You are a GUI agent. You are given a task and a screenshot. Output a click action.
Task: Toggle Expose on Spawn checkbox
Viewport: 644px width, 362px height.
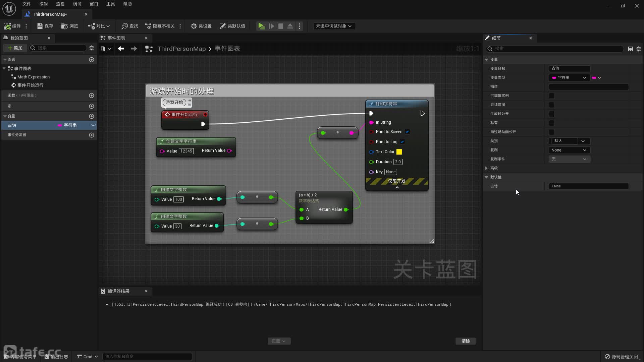click(x=552, y=114)
